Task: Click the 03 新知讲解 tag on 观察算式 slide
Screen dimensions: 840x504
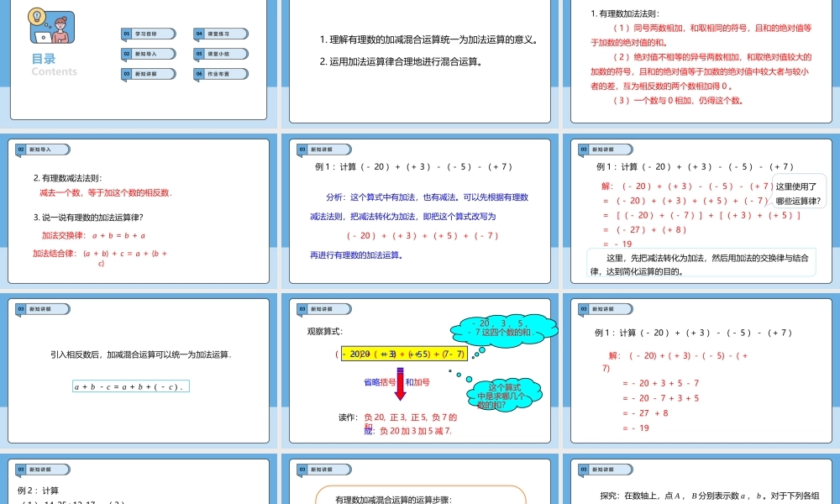Action: pos(324,309)
